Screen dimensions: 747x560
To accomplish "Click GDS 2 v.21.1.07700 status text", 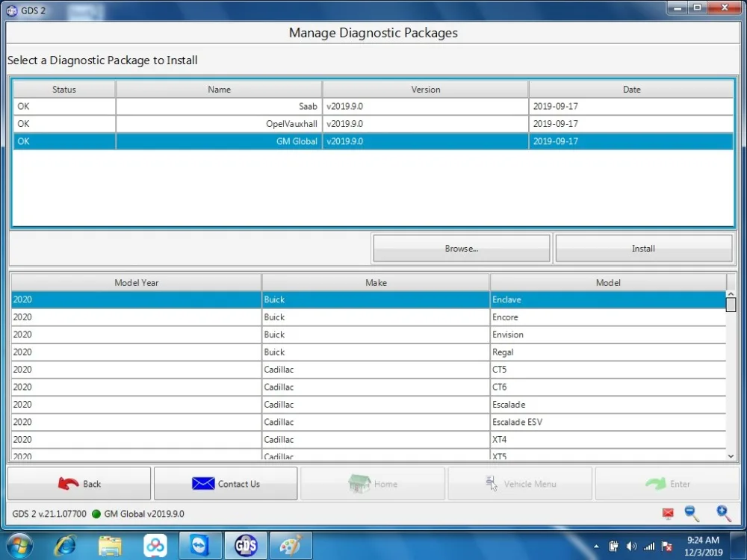I will click(x=49, y=514).
